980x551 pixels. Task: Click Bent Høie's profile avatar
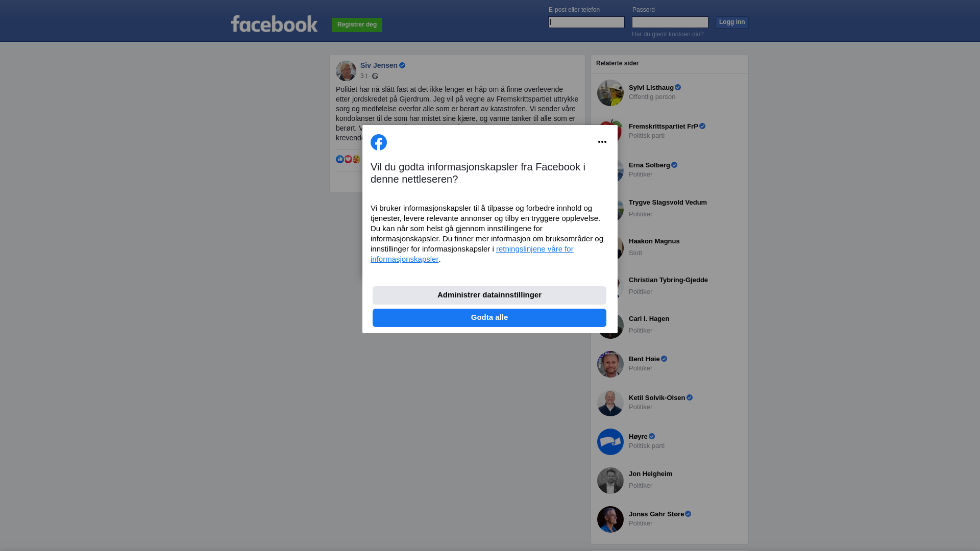point(610,364)
